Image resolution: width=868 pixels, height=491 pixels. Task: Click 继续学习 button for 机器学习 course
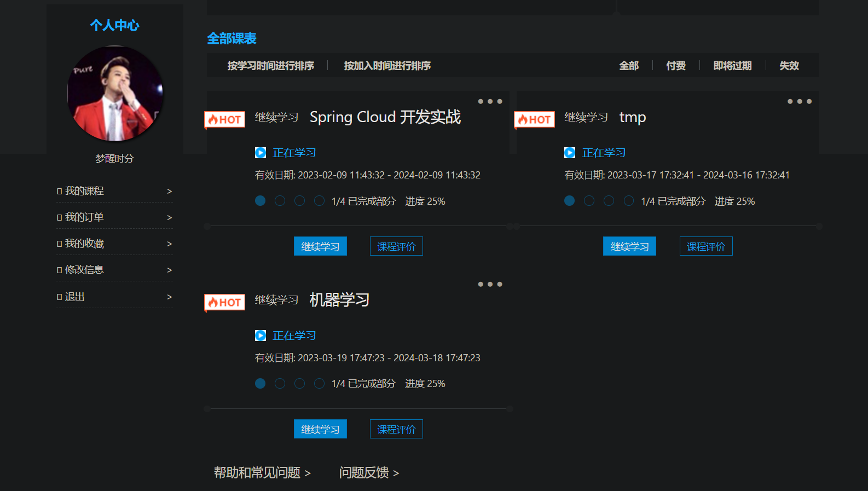320,429
